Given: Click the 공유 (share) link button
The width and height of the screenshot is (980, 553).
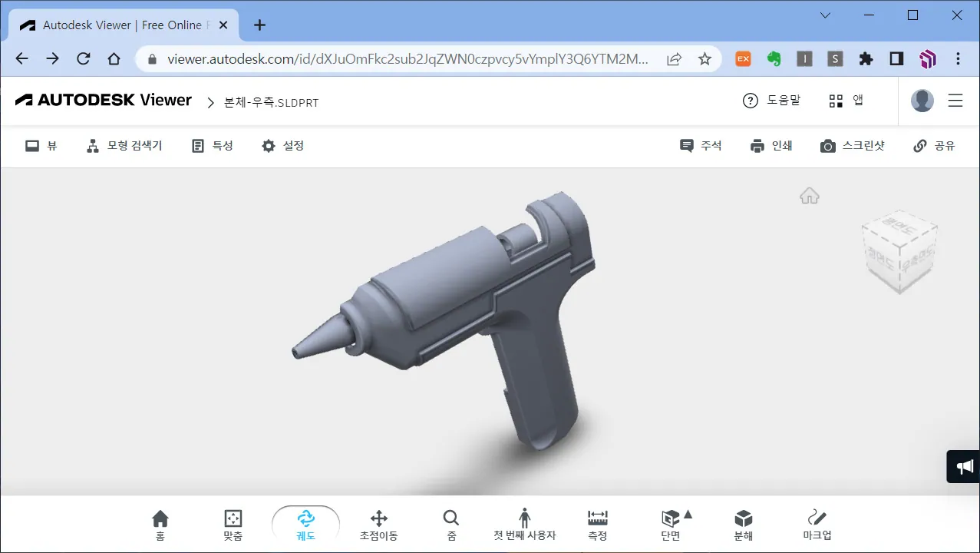Looking at the screenshot, I should coord(934,145).
